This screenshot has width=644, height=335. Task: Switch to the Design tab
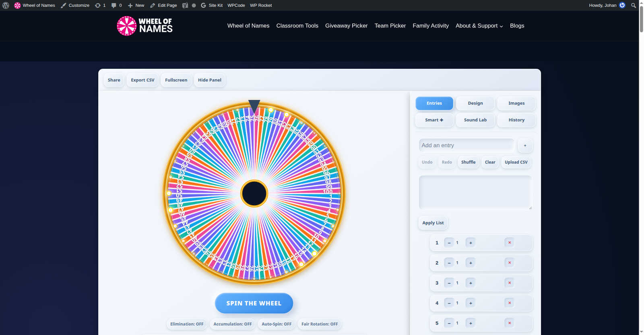click(475, 103)
